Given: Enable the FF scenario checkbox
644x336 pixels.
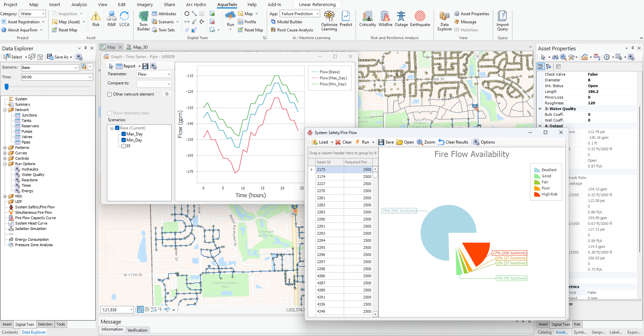Looking at the screenshot, I should pos(124,146).
